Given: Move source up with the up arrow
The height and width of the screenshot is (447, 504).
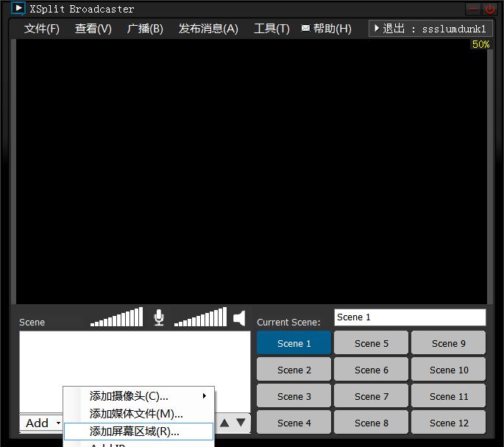Looking at the screenshot, I should coord(224,423).
